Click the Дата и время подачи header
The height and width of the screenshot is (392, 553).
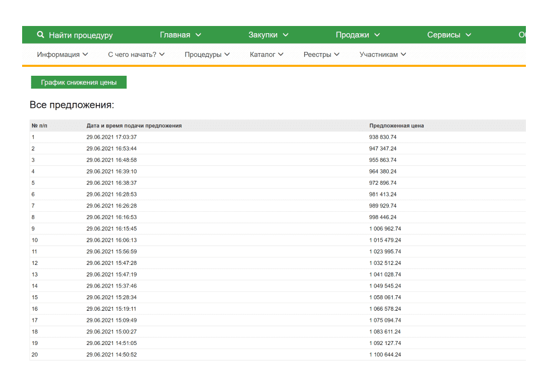pyautogui.click(x=134, y=126)
